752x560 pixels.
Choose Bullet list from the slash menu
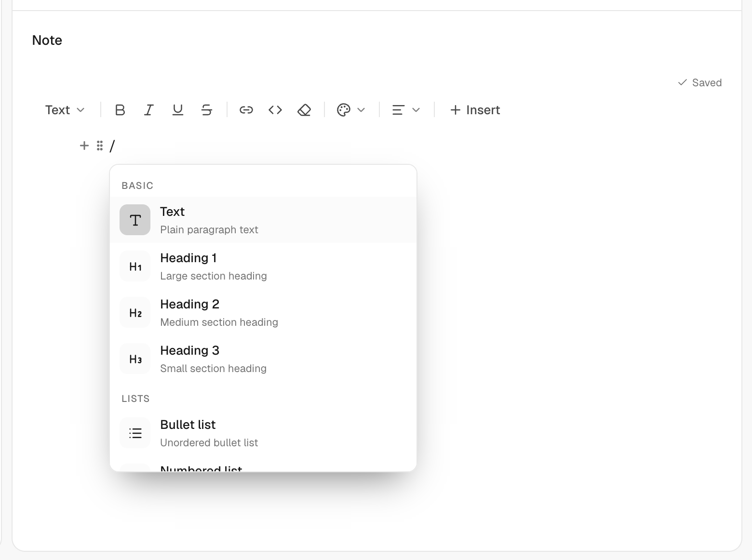point(263,433)
